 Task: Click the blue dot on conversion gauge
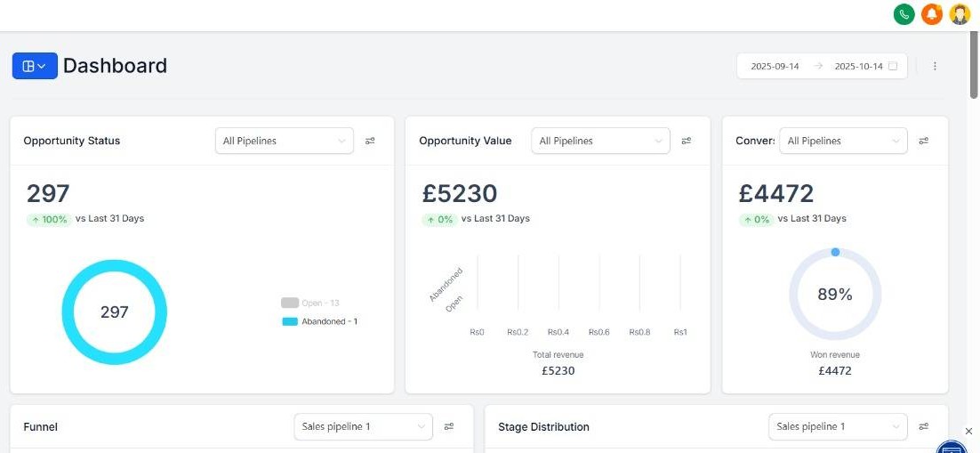[x=835, y=252]
